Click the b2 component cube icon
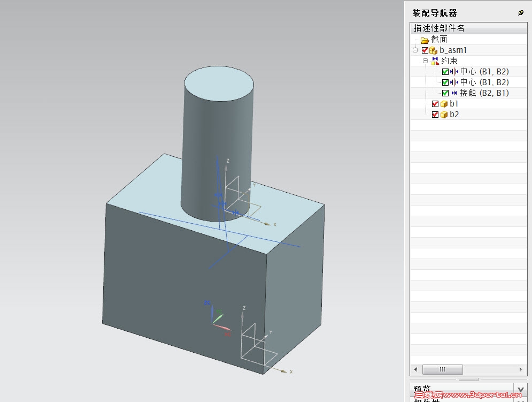Image resolution: width=532 pixels, height=402 pixels. [444, 115]
